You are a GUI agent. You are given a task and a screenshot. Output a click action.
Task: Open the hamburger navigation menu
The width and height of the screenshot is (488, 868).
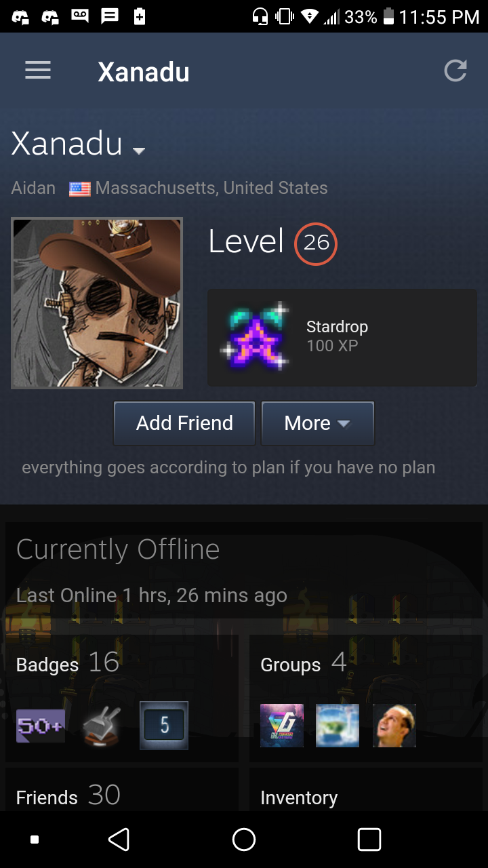click(x=38, y=71)
